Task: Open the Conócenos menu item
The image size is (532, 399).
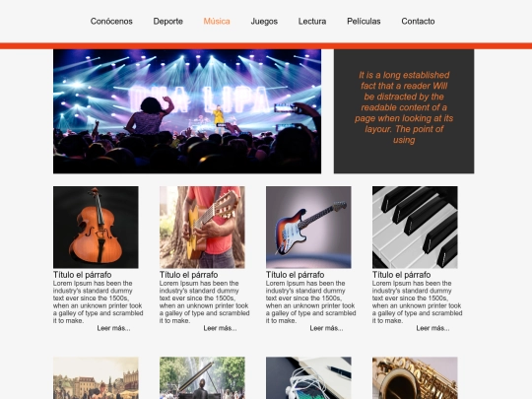Action: coord(111,22)
